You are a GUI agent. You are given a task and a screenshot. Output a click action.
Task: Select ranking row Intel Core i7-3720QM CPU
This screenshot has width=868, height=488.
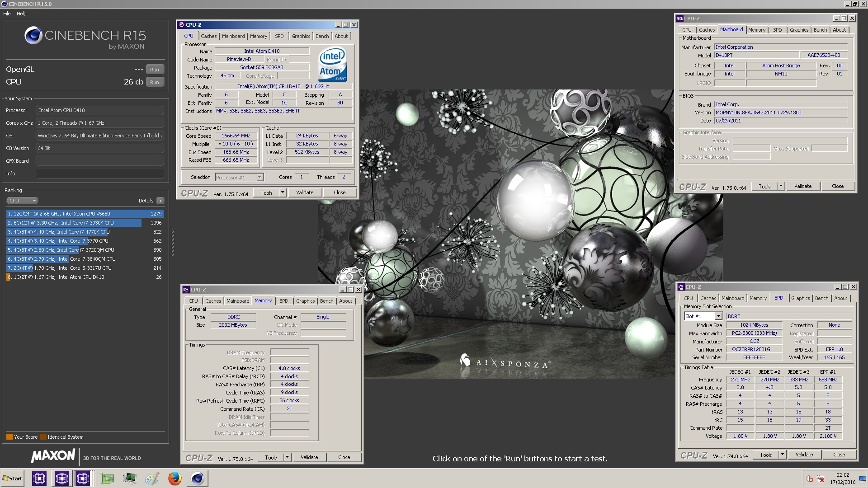pyautogui.click(x=85, y=250)
